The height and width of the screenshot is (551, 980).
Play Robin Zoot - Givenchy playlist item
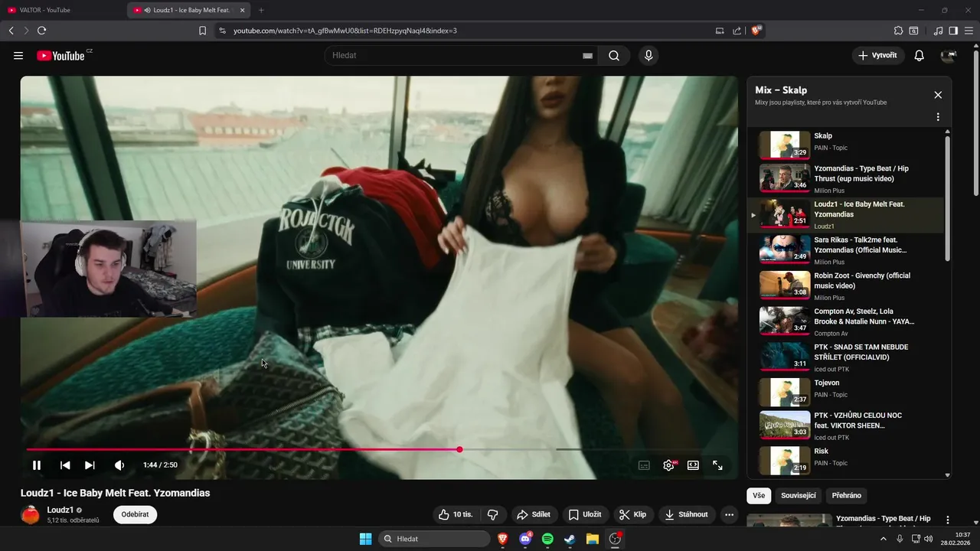(846, 286)
